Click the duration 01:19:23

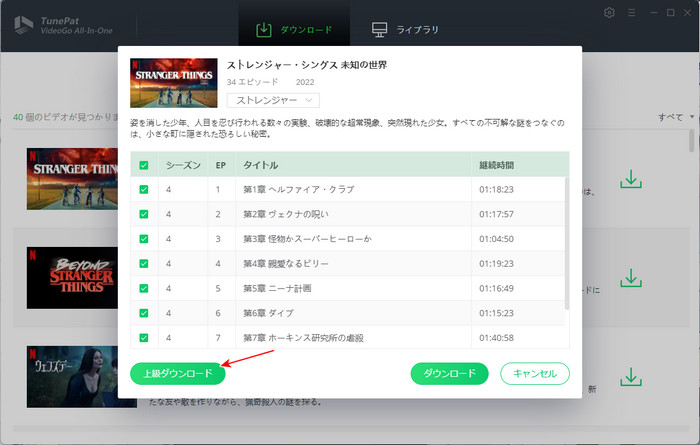coord(496,263)
